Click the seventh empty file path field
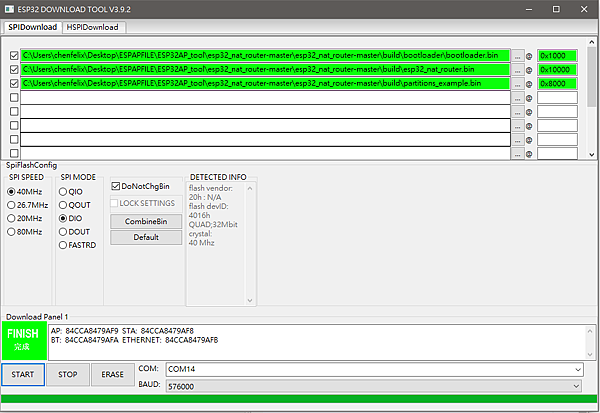 pos(265,139)
